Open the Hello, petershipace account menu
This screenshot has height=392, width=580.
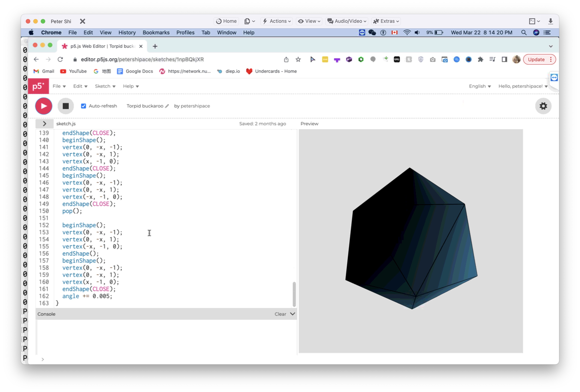(523, 86)
